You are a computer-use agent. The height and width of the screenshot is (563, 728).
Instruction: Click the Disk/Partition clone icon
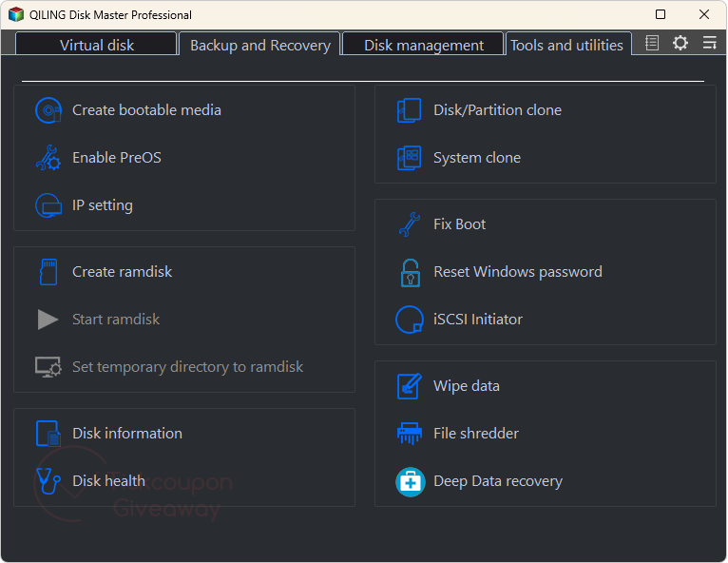409,110
